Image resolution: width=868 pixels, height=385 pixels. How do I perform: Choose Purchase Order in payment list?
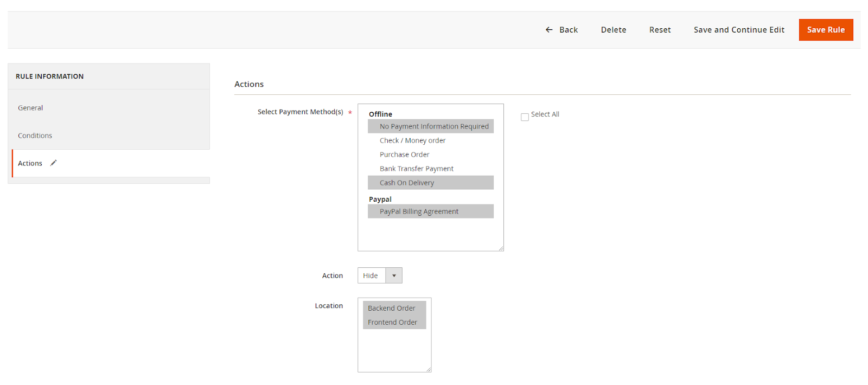[x=404, y=155]
